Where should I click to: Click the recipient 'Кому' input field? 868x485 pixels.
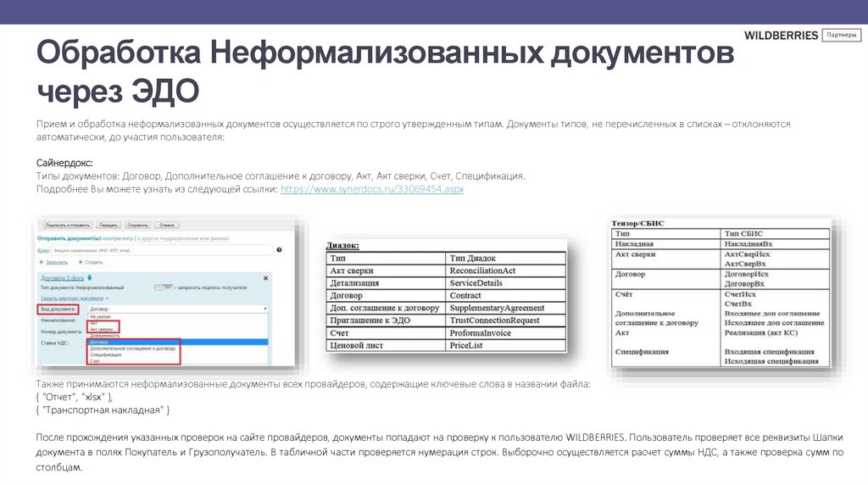point(162,250)
